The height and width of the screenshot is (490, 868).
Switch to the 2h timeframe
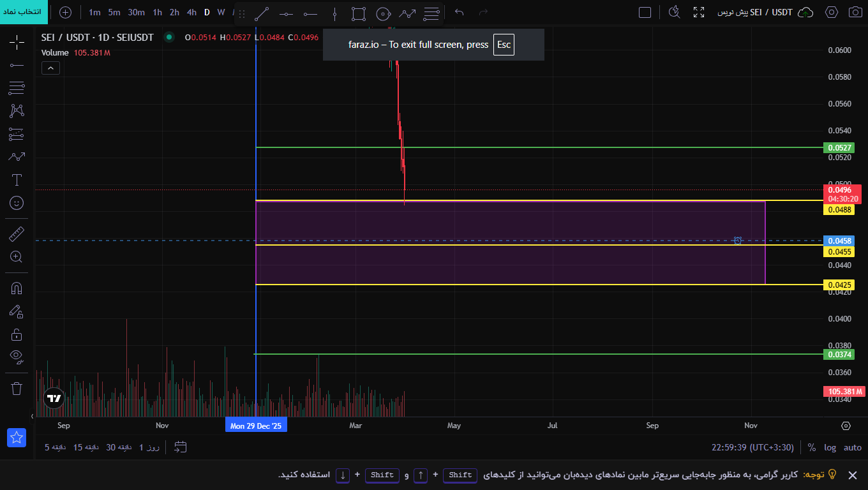174,12
